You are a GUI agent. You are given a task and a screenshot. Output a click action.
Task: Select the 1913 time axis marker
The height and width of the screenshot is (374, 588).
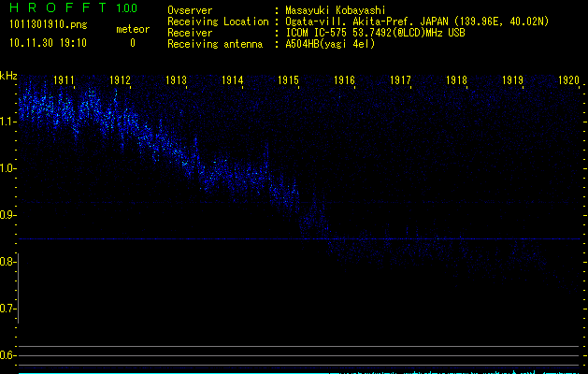coord(177,81)
